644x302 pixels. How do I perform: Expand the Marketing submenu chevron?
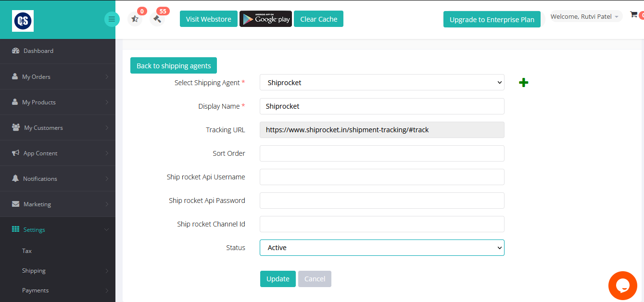tap(106, 204)
